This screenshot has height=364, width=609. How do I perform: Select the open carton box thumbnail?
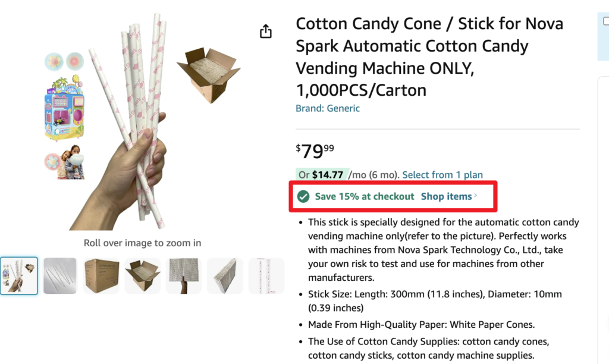click(x=143, y=276)
